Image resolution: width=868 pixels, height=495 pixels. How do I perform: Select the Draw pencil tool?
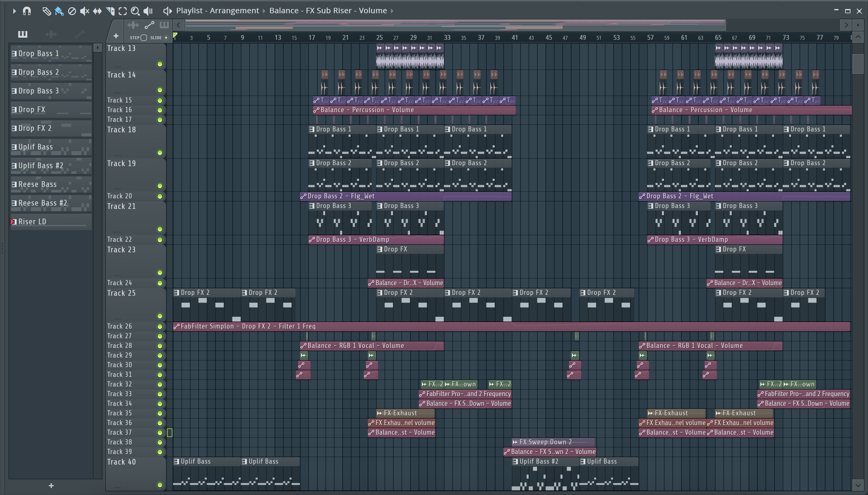point(46,11)
